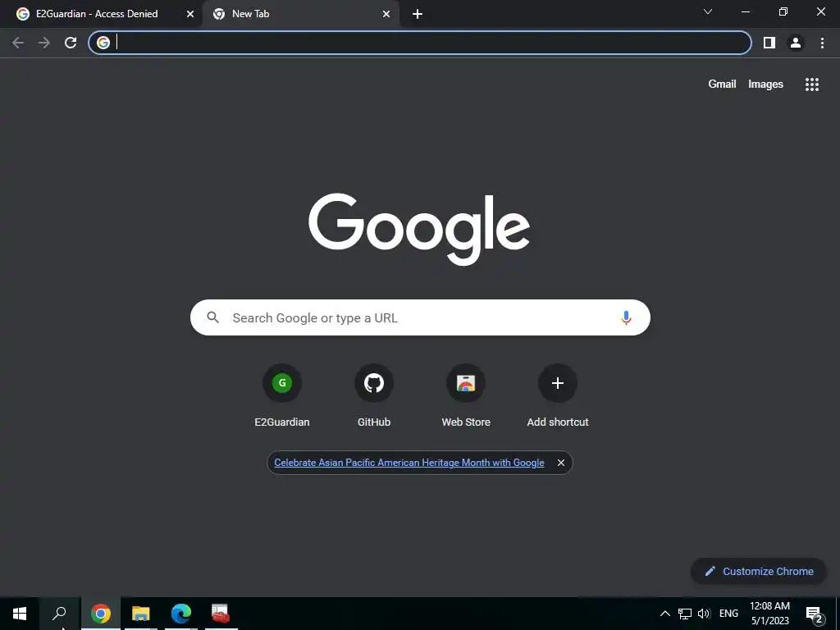The height and width of the screenshot is (630, 840).
Task: Open Windows taskbar search
Action: [59, 614]
